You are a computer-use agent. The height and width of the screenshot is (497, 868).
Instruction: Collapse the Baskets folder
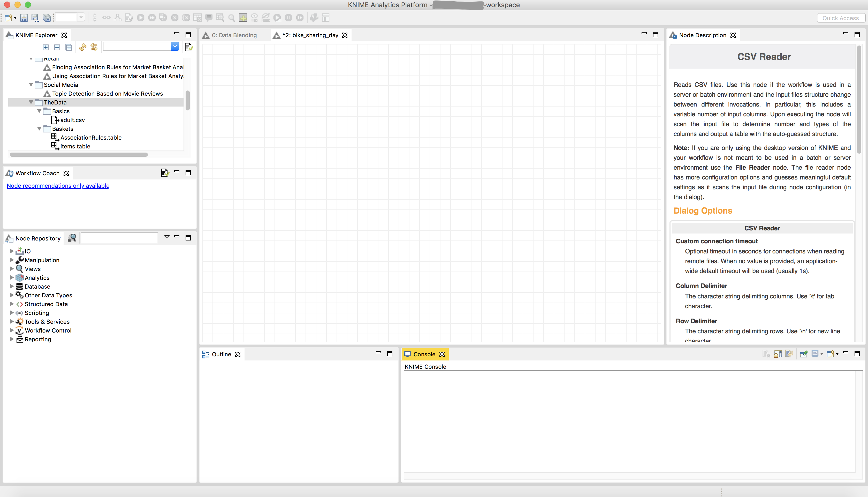[39, 129]
